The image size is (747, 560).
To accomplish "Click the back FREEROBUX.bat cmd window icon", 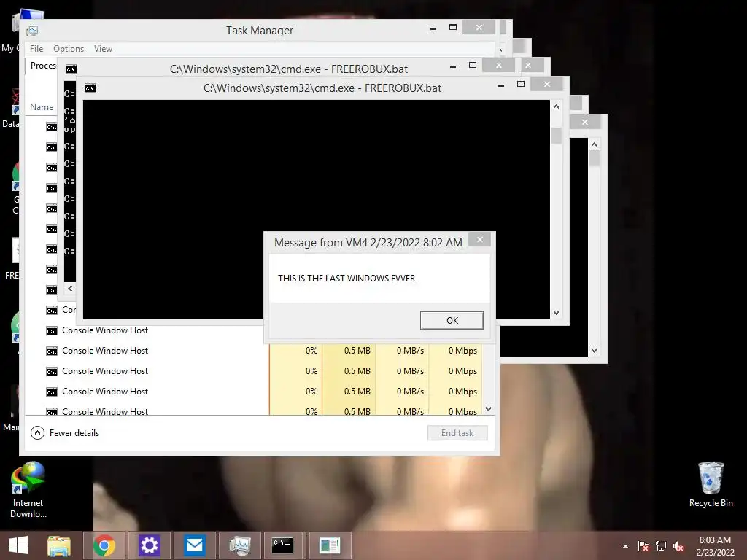I will click(71, 69).
